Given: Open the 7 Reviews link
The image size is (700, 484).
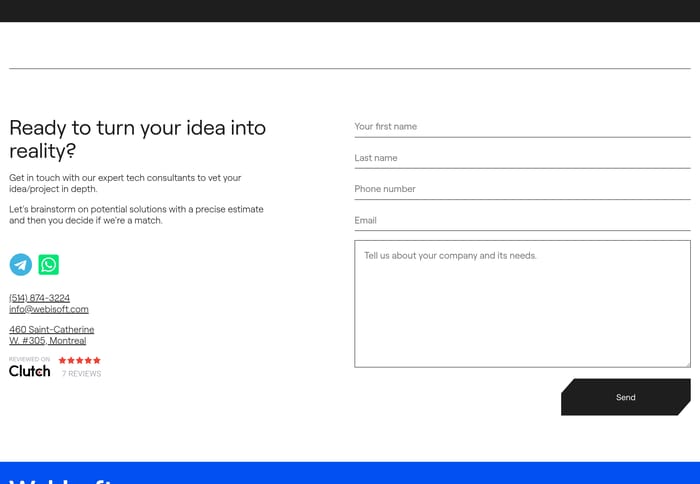Looking at the screenshot, I should [x=81, y=374].
